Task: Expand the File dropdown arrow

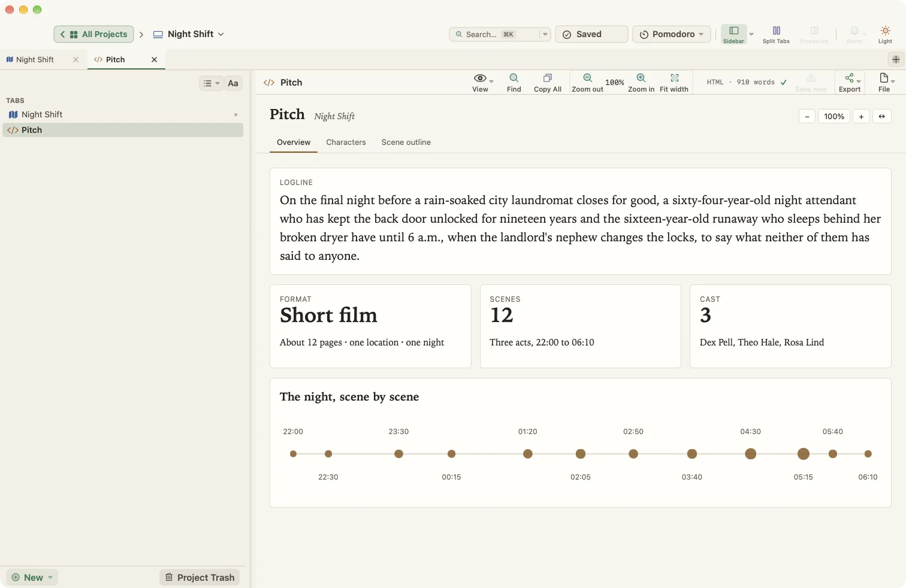Action: tap(892, 81)
